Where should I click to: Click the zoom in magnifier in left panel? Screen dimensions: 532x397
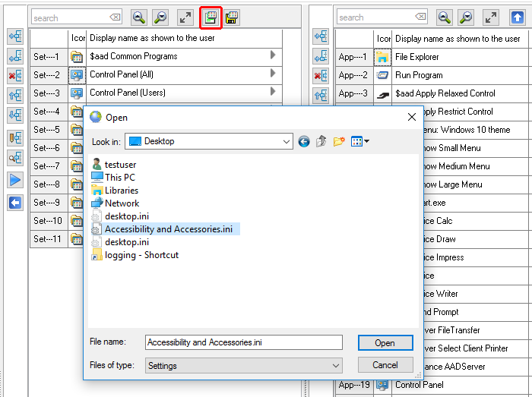[x=138, y=17]
